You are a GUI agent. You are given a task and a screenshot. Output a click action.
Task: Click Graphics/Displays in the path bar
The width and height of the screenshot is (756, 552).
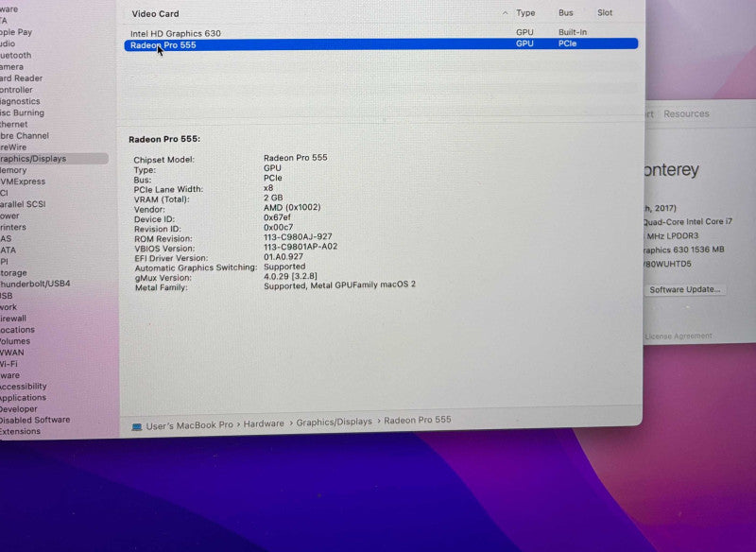click(x=335, y=422)
